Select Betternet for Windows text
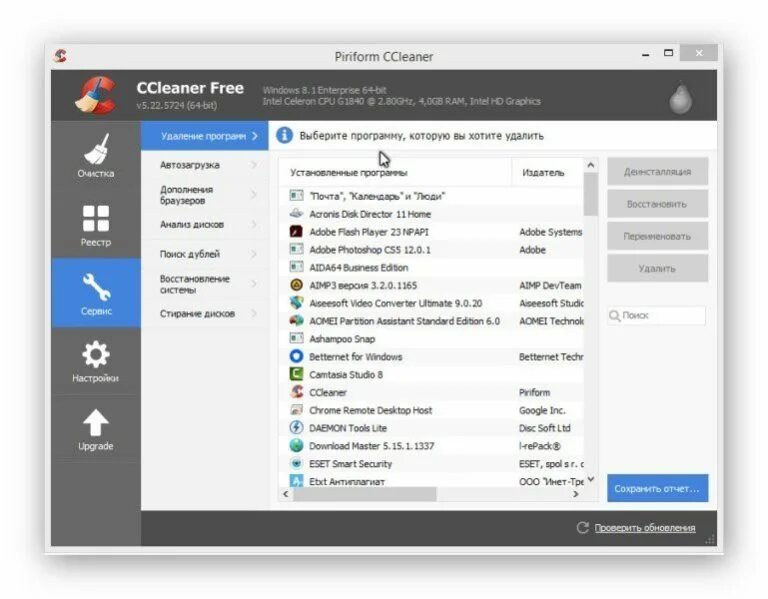768x599 pixels. point(356,357)
